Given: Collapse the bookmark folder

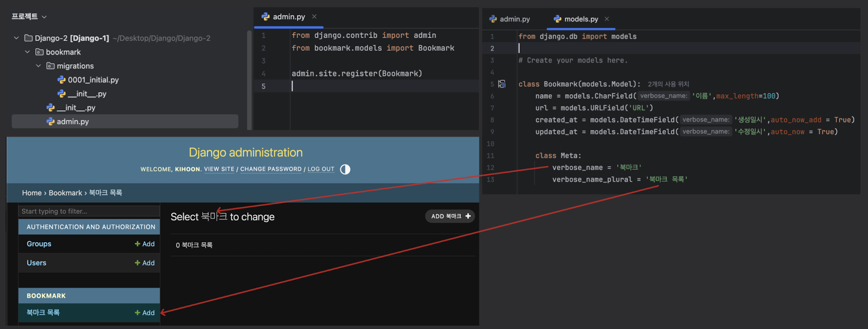Looking at the screenshot, I should (27, 52).
